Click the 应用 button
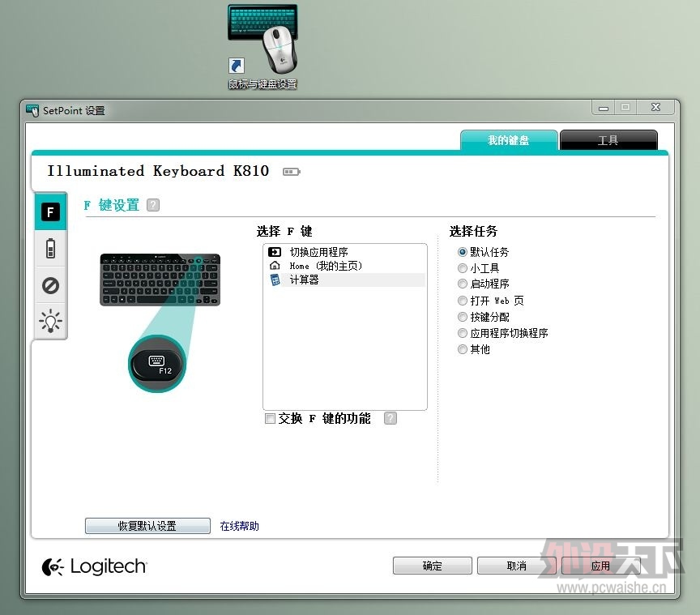700x615 pixels. 601,566
